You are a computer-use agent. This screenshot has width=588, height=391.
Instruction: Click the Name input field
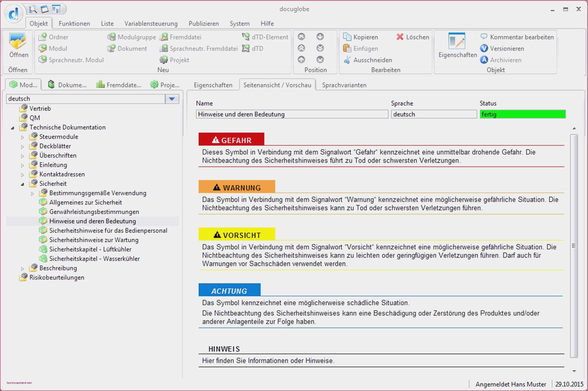coord(292,114)
